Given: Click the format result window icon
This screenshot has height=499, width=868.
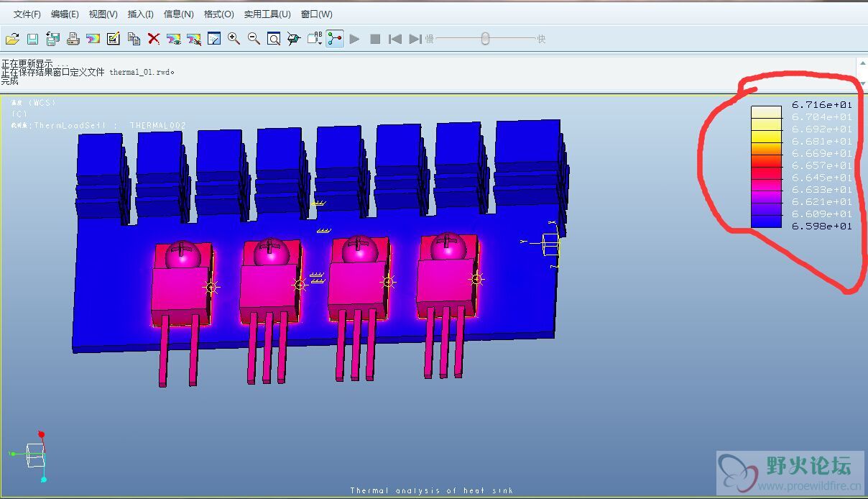Looking at the screenshot, I should click(213, 39).
